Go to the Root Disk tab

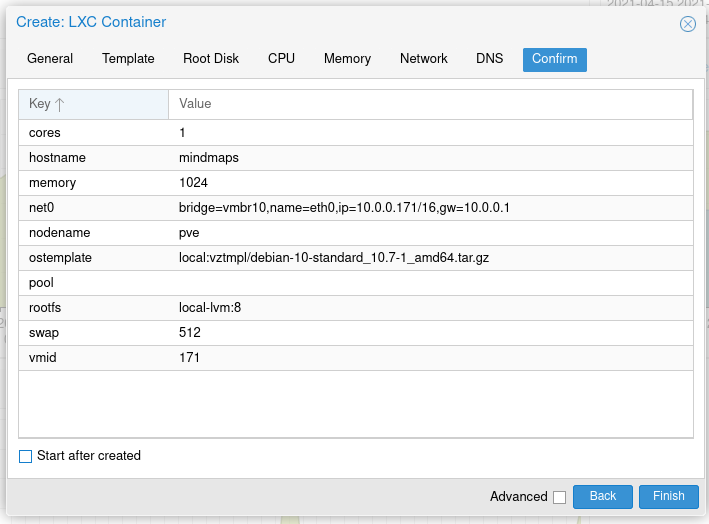point(211,59)
